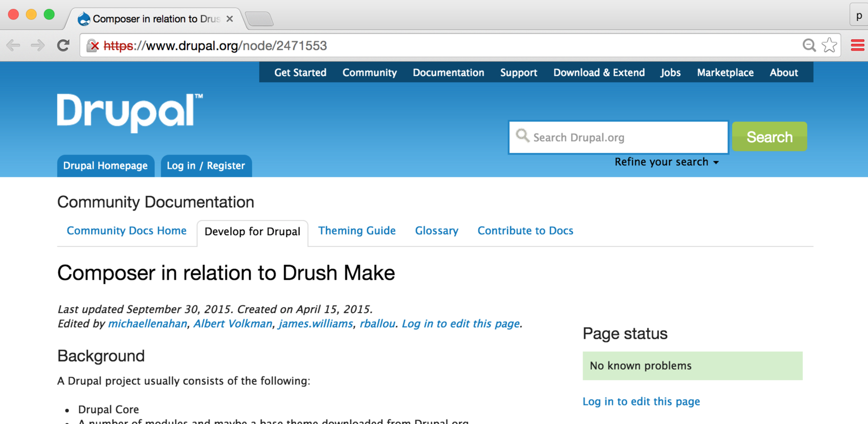Click the Page status heading
Screen dimensions: 868x424
click(x=625, y=333)
